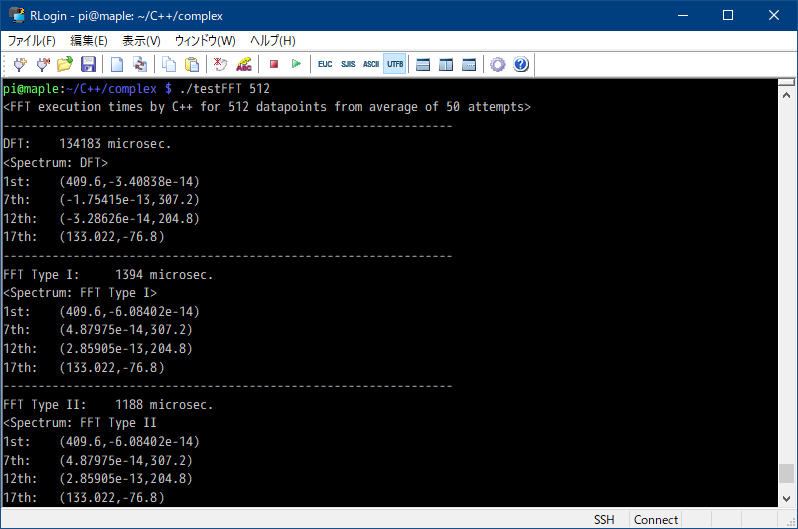
Task: Switch encoding to ASCII
Action: click(371, 64)
